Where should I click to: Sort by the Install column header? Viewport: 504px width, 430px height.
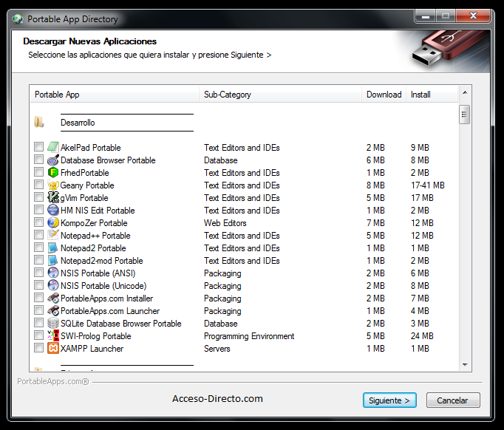(x=432, y=94)
